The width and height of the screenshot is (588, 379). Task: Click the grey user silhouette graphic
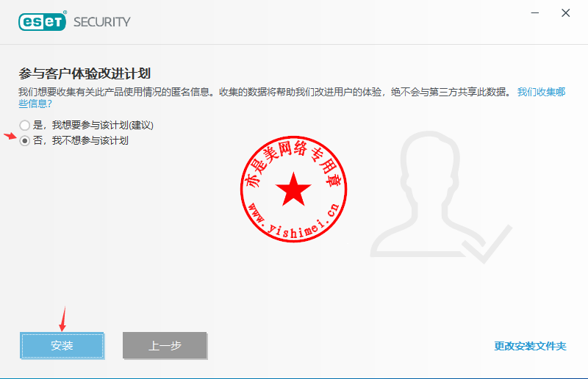point(424,193)
